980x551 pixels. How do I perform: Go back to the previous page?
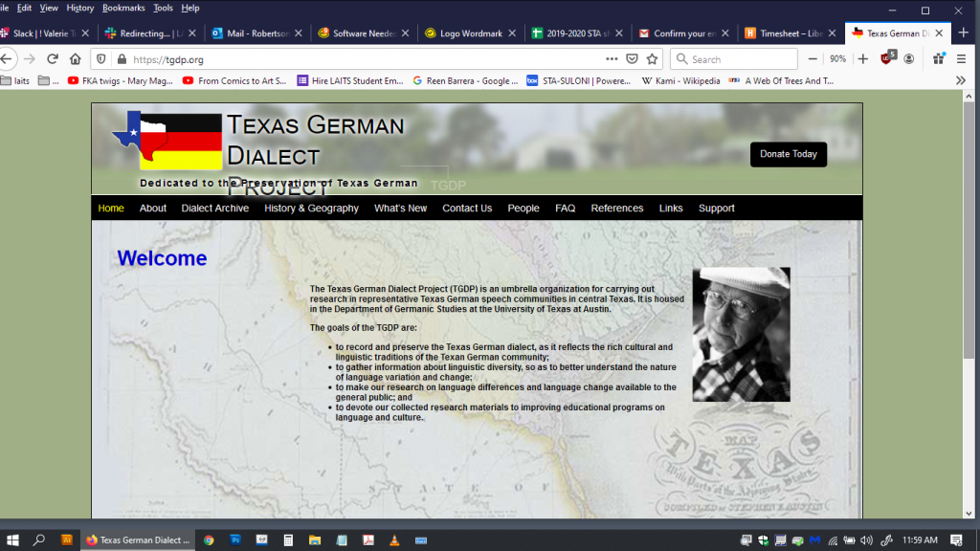click(x=7, y=59)
